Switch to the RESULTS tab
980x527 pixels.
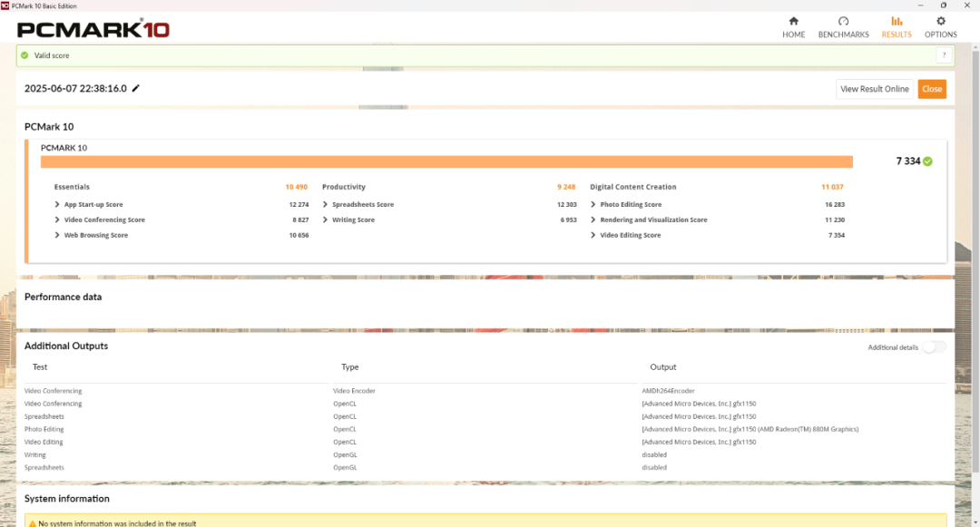pos(897,27)
